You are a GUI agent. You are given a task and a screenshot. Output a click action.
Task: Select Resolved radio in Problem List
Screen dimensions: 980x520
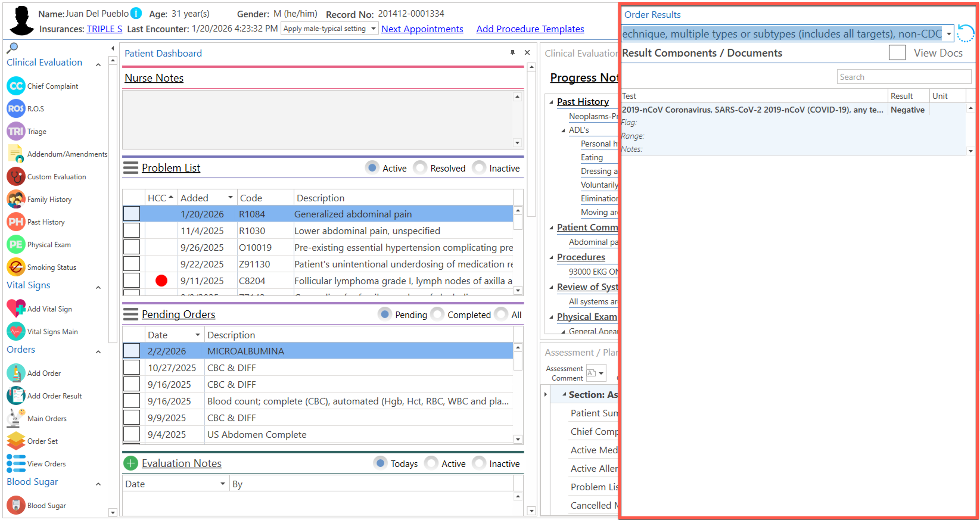pyautogui.click(x=420, y=168)
